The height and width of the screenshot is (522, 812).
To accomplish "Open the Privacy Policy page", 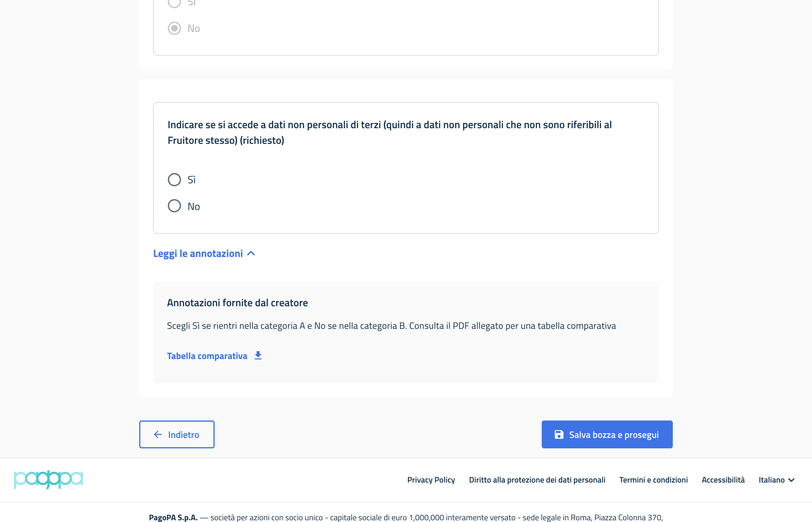I will (x=431, y=480).
